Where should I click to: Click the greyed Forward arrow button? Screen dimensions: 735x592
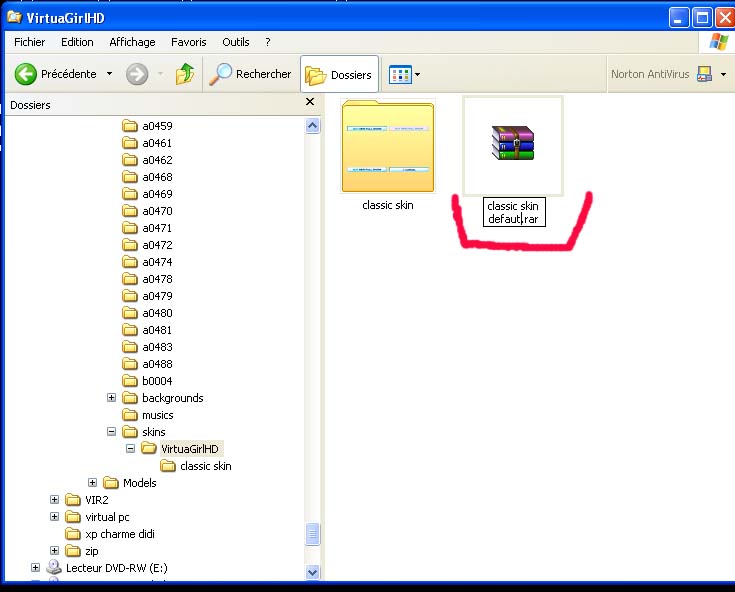pyautogui.click(x=137, y=74)
